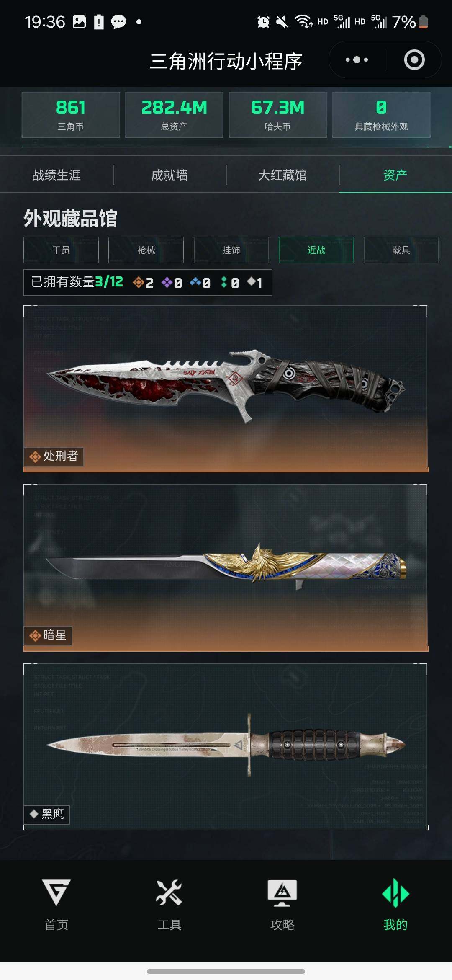Image resolution: width=452 pixels, height=980 pixels.
Task: Open the 暗星 golden eagle knife card
Action: pyautogui.click(x=226, y=568)
